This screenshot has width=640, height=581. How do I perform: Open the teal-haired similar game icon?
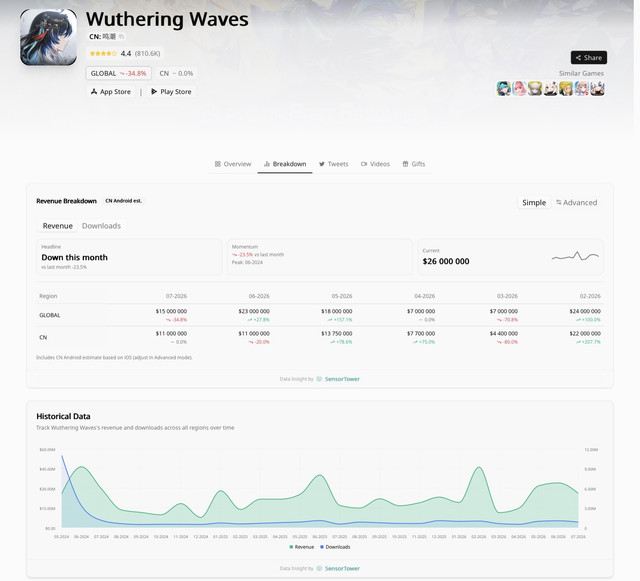click(503, 88)
